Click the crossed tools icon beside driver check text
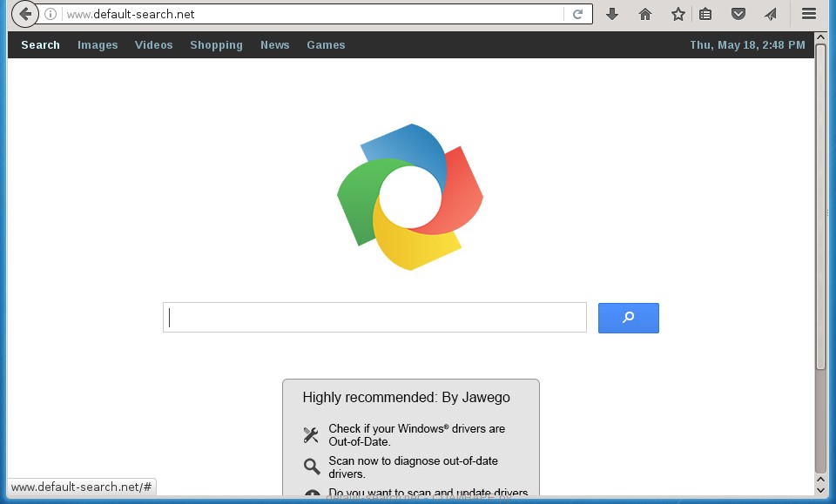836x504 pixels. 311,433
